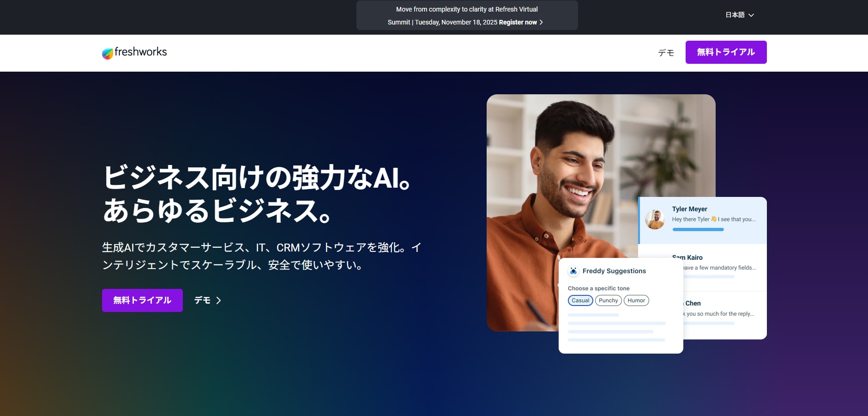Open the デモ item in top navigation

coord(666,53)
